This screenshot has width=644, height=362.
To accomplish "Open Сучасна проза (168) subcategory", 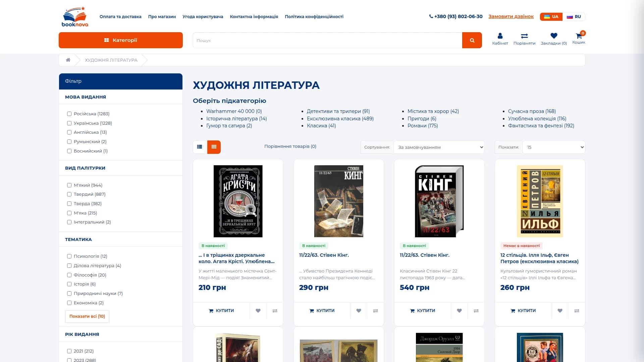I will coord(532,111).
